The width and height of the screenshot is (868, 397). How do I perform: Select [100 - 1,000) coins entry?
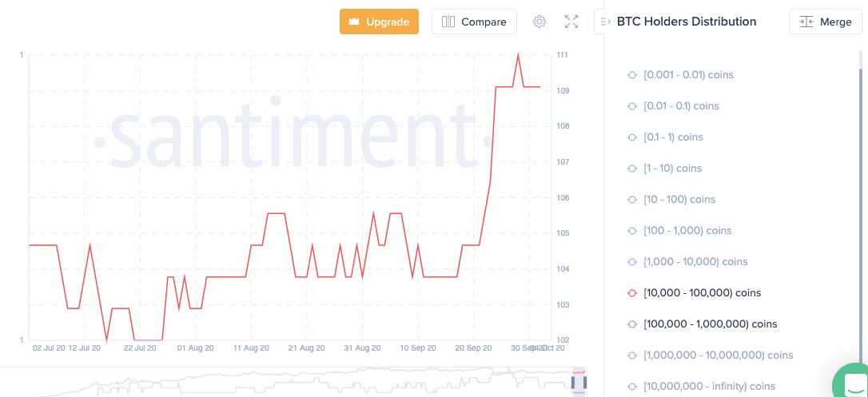tap(687, 231)
